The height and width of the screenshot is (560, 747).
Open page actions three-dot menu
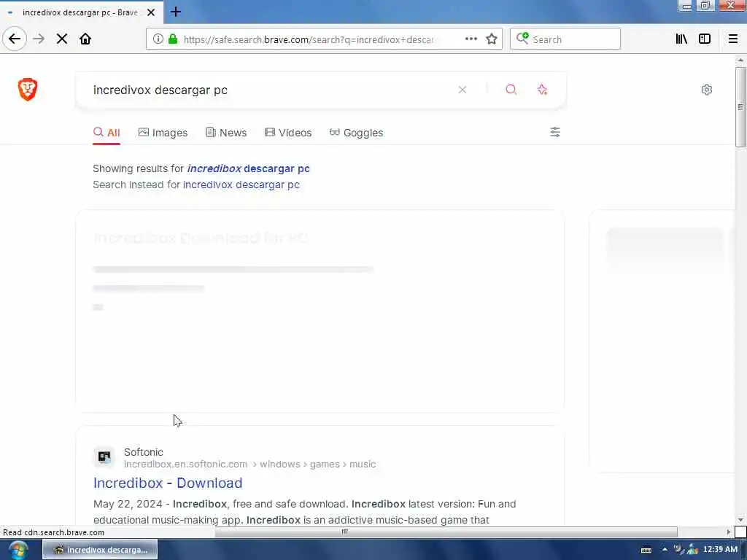[471, 39]
